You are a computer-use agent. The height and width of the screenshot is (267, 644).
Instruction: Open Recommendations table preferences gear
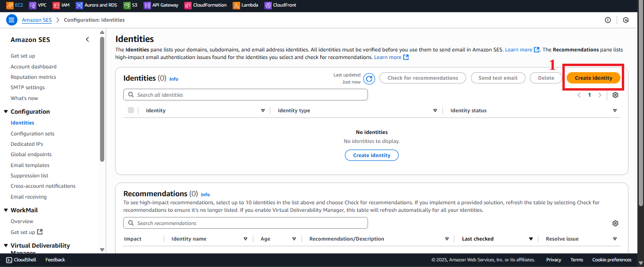[x=615, y=223]
